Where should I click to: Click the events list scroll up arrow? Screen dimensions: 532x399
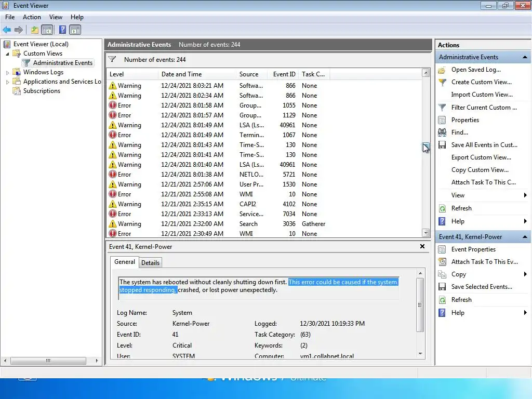(x=426, y=73)
